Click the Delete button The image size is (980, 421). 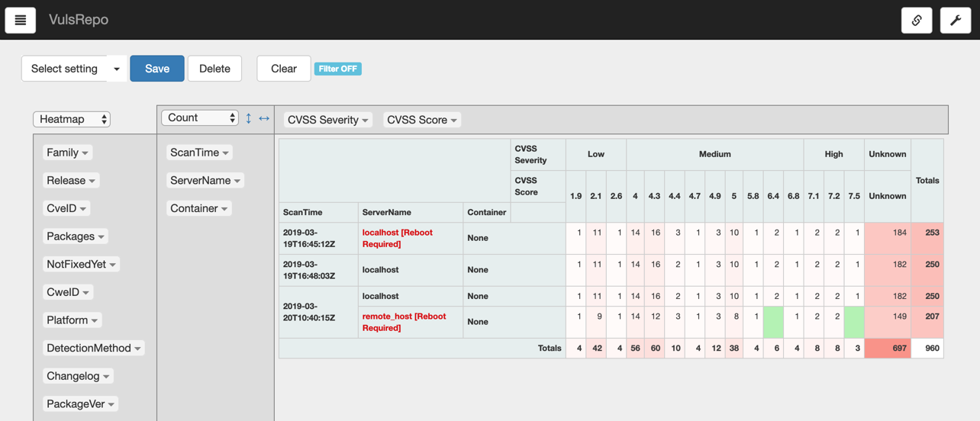(x=214, y=69)
